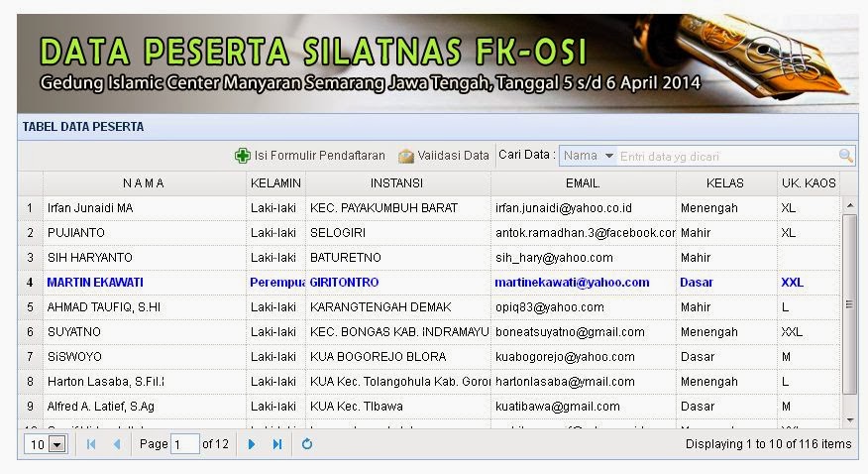Select the row Harton Lasaba, S.Fil.I
Viewport: 868px width, 474px height.
[x=429, y=382]
